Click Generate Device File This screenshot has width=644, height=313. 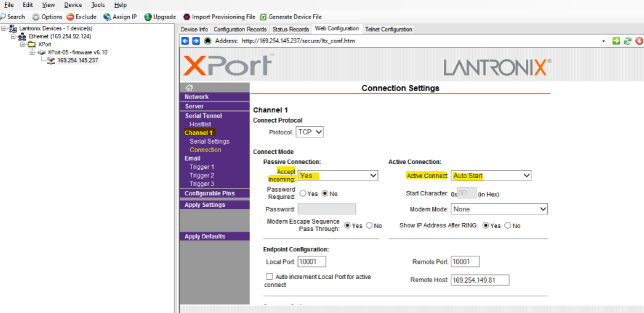point(291,17)
